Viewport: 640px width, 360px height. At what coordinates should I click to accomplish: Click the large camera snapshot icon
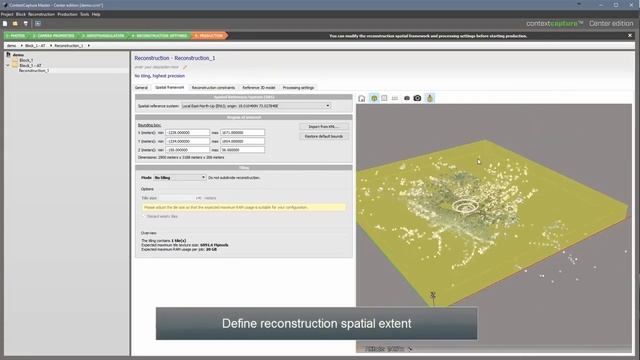click(417, 98)
